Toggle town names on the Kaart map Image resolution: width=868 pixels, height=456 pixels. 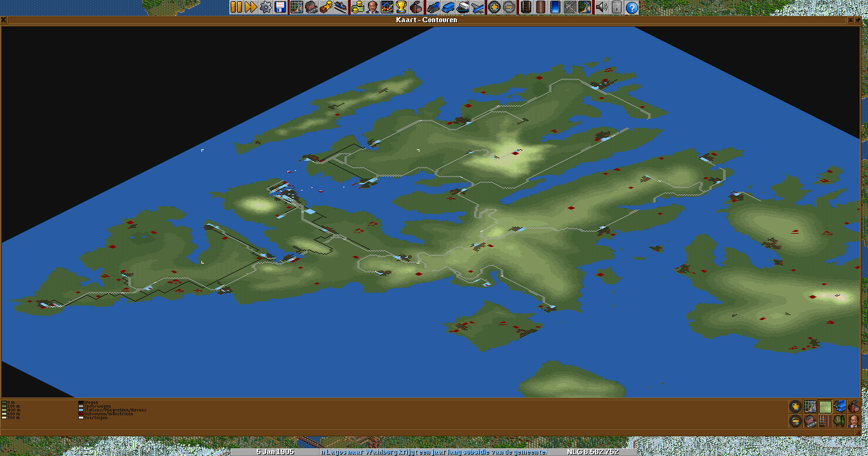tap(810, 421)
